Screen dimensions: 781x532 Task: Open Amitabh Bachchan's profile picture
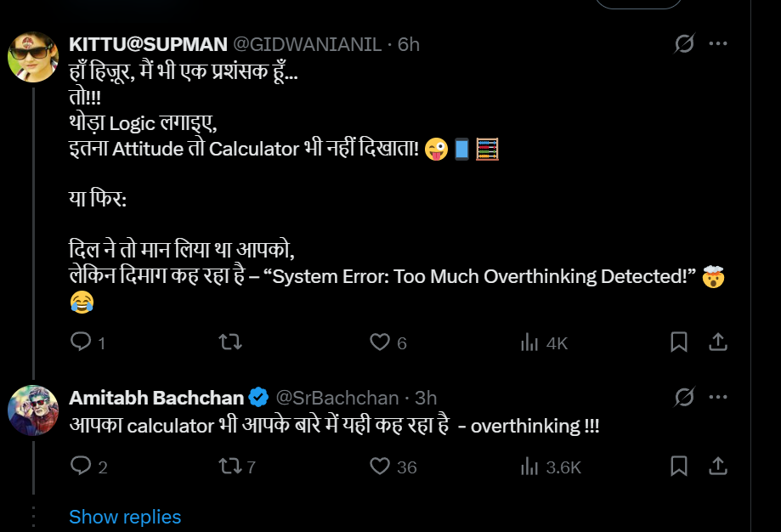click(x=32, y=410)
